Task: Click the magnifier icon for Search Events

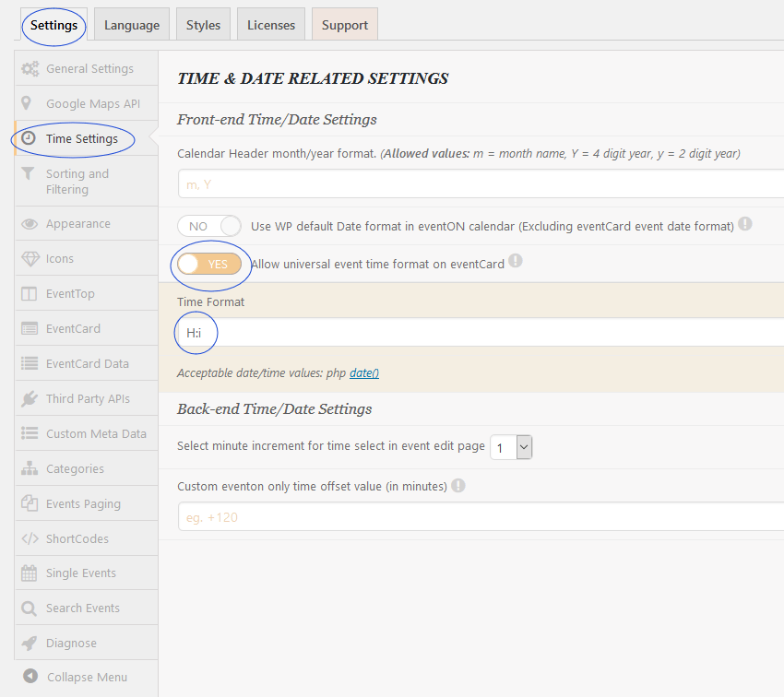Action: (x=30, y=608)
